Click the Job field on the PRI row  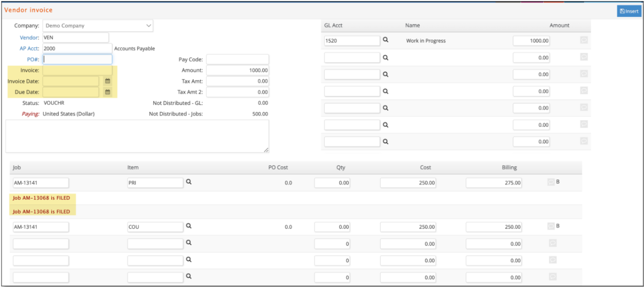(x=41, y=183)
